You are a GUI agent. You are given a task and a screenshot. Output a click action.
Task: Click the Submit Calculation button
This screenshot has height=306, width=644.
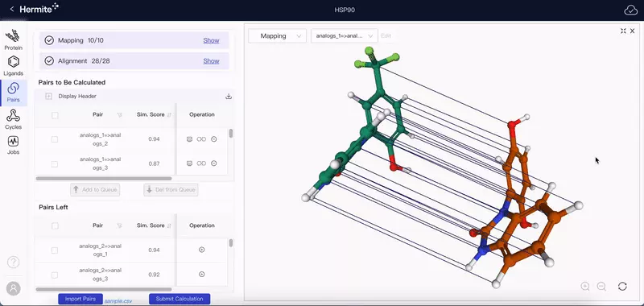pos(180,299)
